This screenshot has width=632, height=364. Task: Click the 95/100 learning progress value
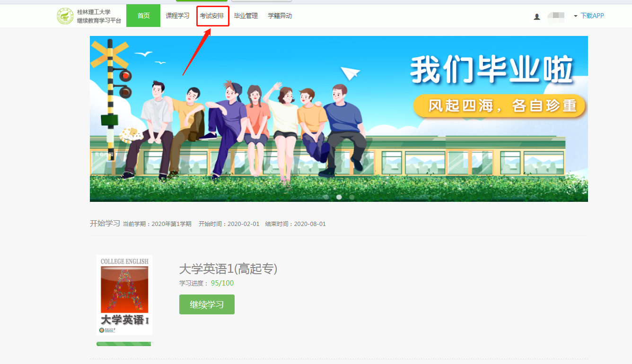[222, 283]
